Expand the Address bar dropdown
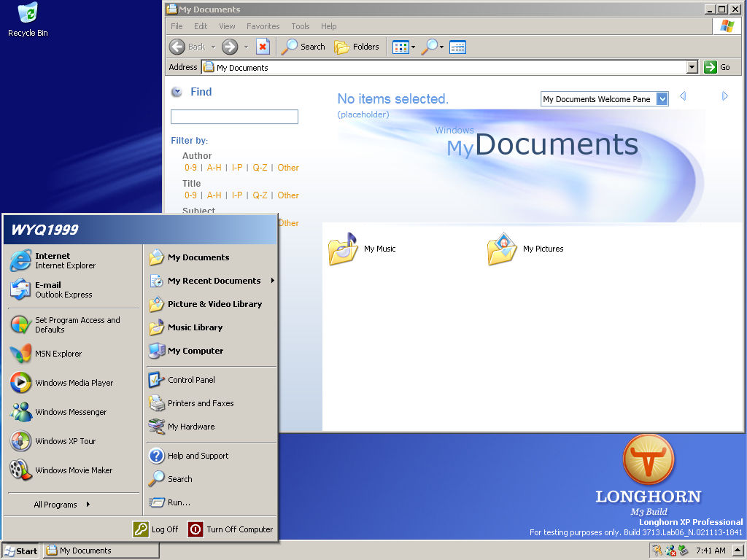 [692, 67]
